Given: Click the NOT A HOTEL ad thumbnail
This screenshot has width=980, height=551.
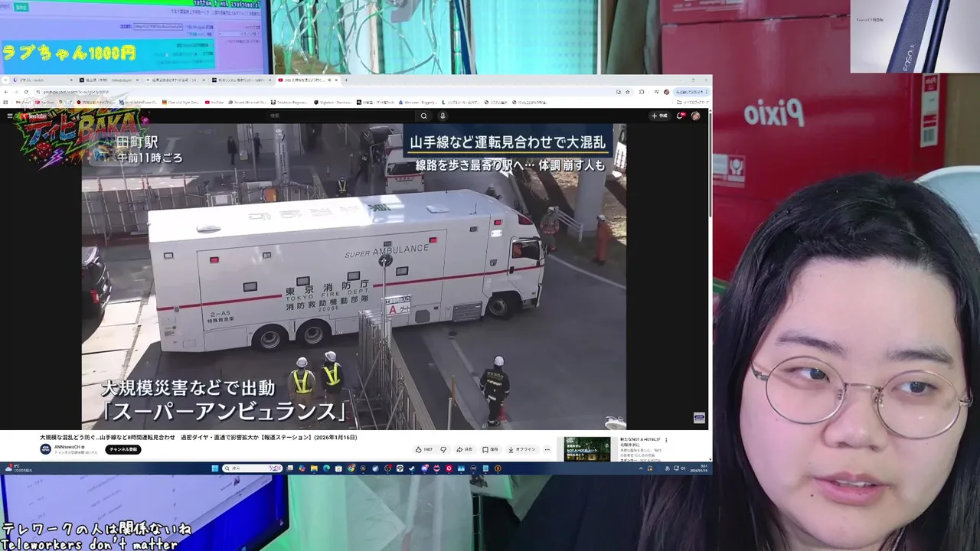Looking at the screenshot, I should pos(587,448).
